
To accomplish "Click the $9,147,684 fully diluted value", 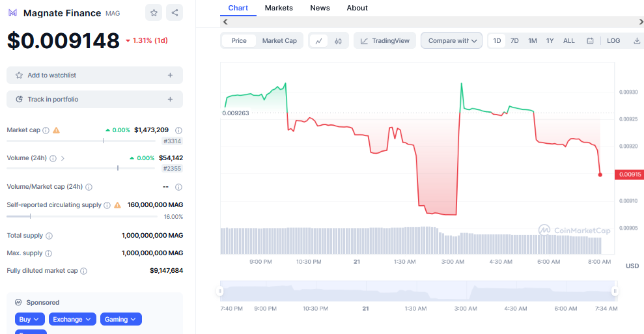I will pyautogui.click(x=166, y=271).
